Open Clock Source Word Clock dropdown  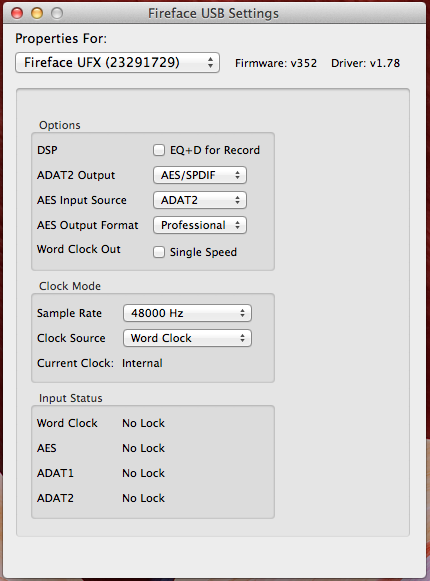point(187,338)
